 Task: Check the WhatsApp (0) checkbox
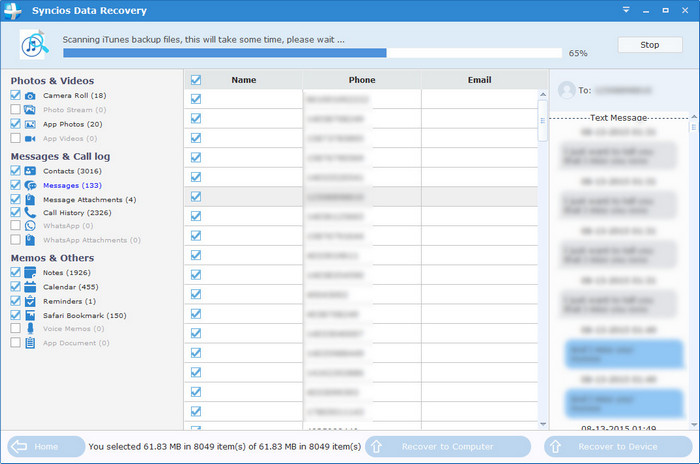click(x=15, y=226)
